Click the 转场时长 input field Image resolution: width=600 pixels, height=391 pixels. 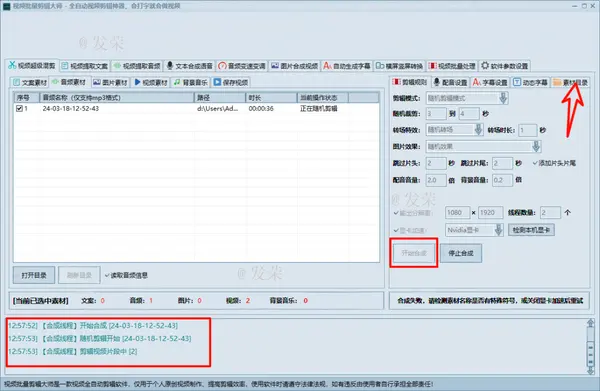pos(528,130)
